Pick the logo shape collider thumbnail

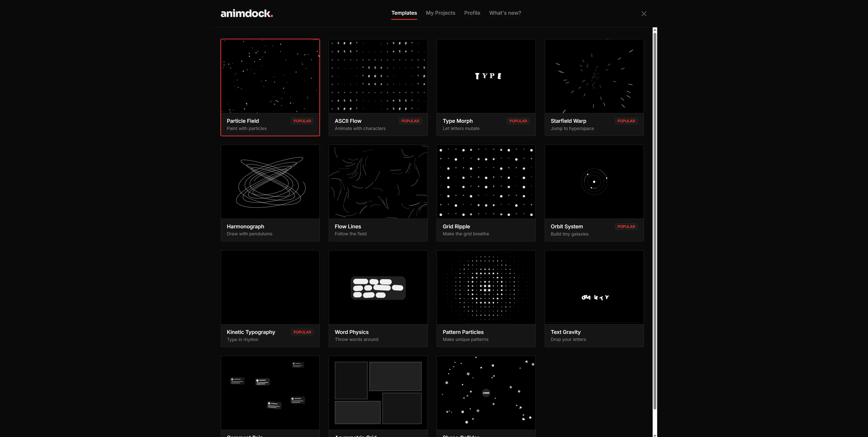pyautogui.click(x=486, y=393)
